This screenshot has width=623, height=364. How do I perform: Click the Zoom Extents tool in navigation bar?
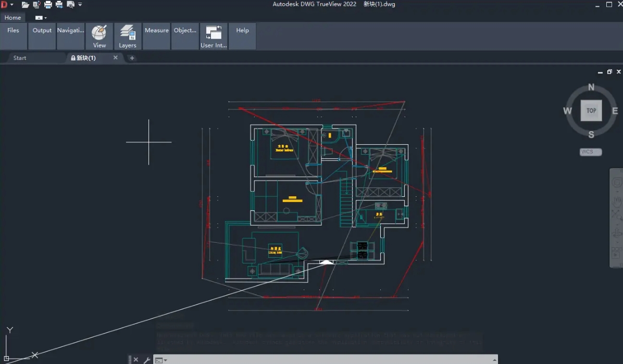coord(617,215)
